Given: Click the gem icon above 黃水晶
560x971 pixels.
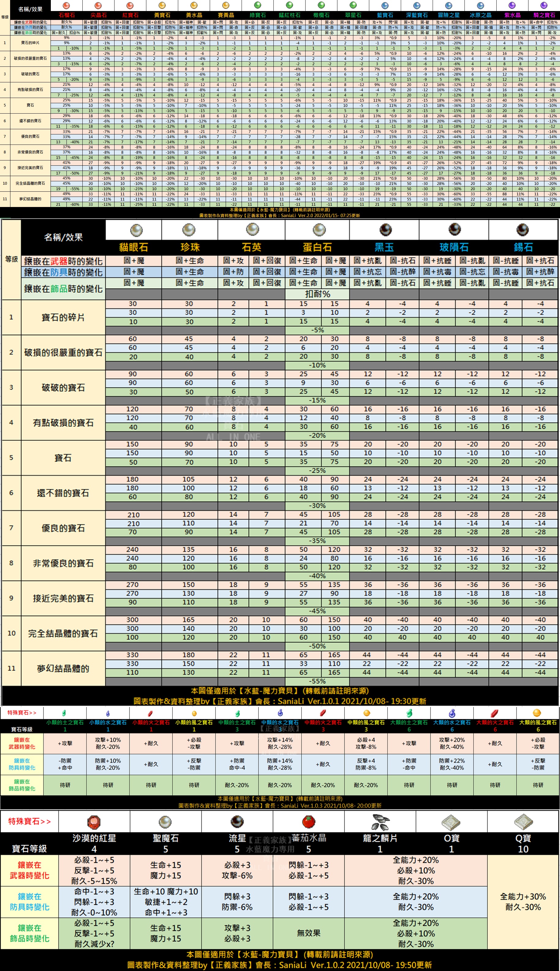Looking at the screenshot, I should [x=194, y=6].
